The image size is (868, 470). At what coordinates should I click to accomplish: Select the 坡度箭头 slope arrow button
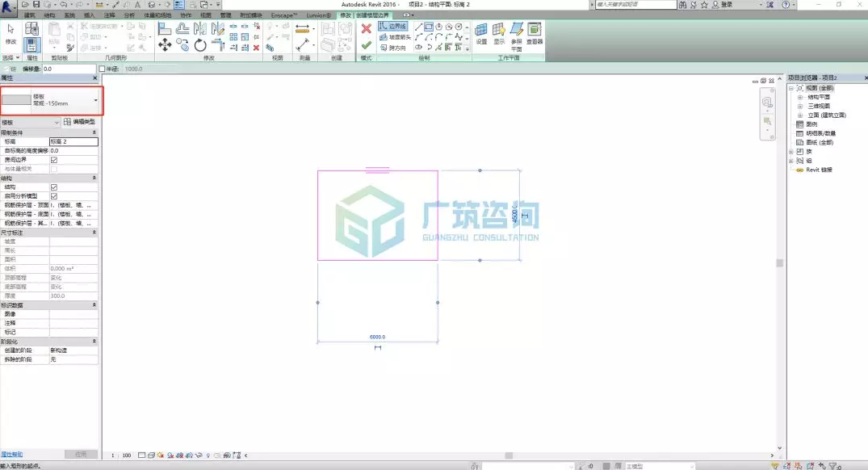click(396, 37)
